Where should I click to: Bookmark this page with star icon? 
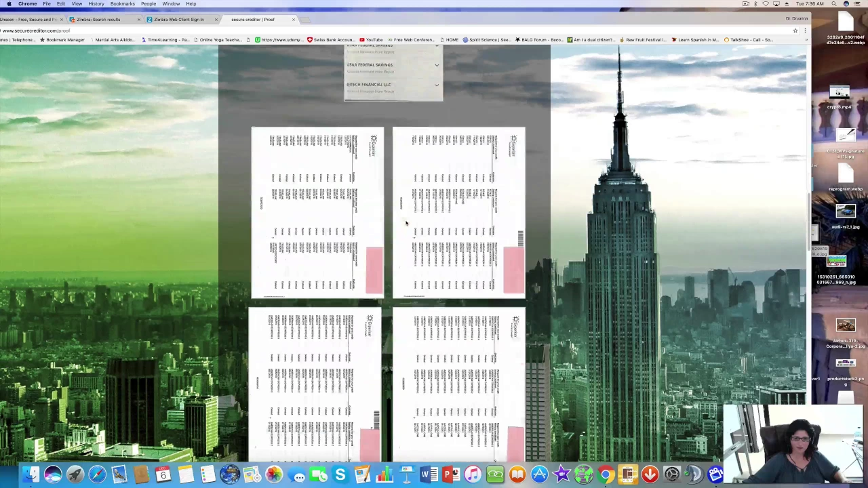795,30
